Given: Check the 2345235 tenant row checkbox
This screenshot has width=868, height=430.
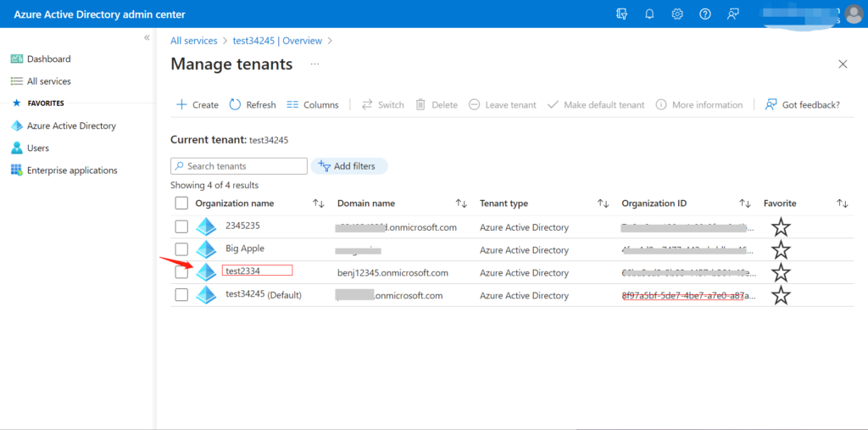Looking at the screenshot, I should [x=181, y=226].
